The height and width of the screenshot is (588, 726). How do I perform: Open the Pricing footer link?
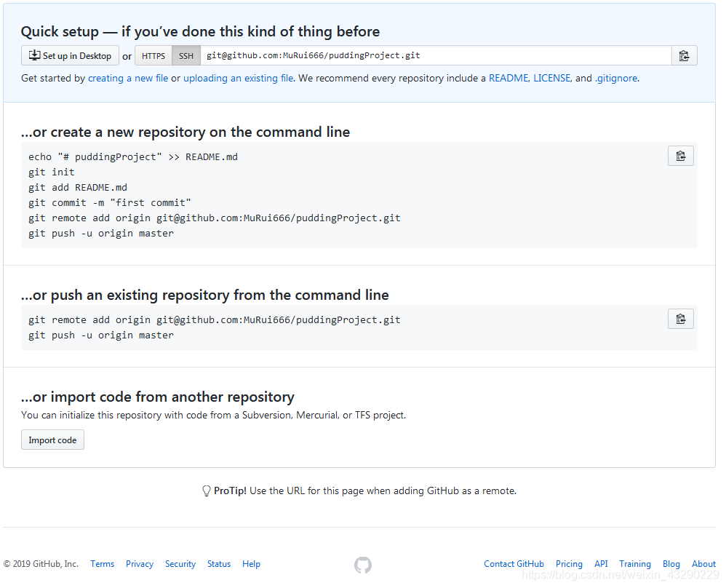click(569, 564)
